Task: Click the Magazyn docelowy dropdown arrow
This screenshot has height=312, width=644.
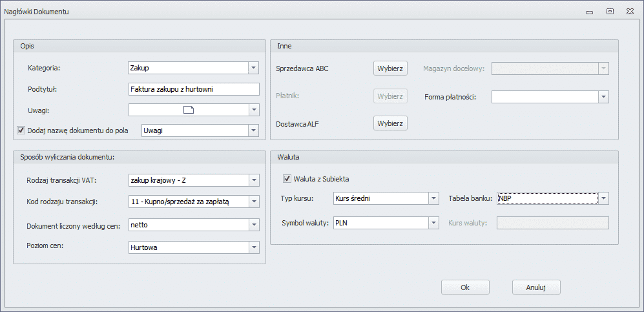Action: tap(603, 68)
